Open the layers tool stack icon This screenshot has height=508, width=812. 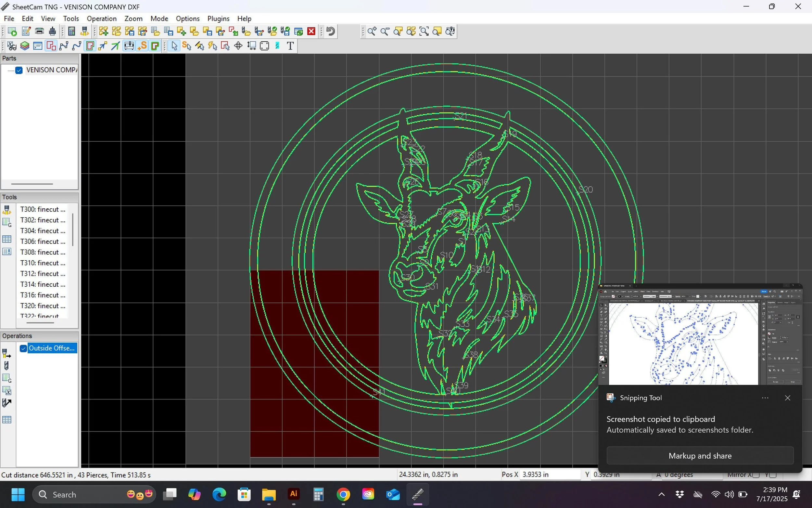coord(25,46)
